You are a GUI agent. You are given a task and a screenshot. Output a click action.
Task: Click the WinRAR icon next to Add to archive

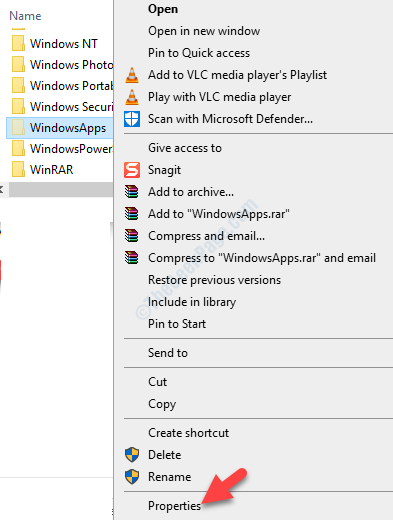[132, 192]
